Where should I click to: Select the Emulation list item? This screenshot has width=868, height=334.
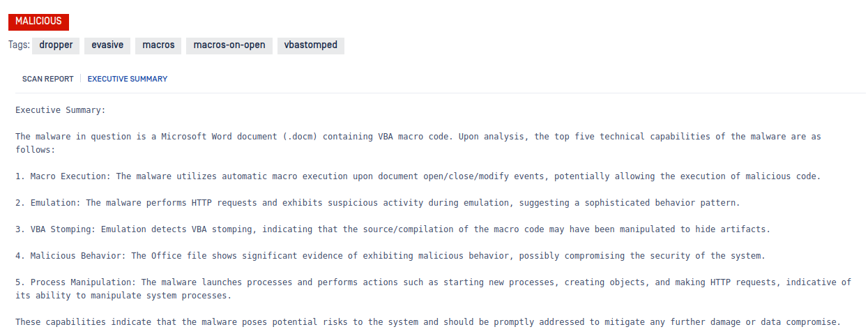pyautogui.click(x=377, y=203)
